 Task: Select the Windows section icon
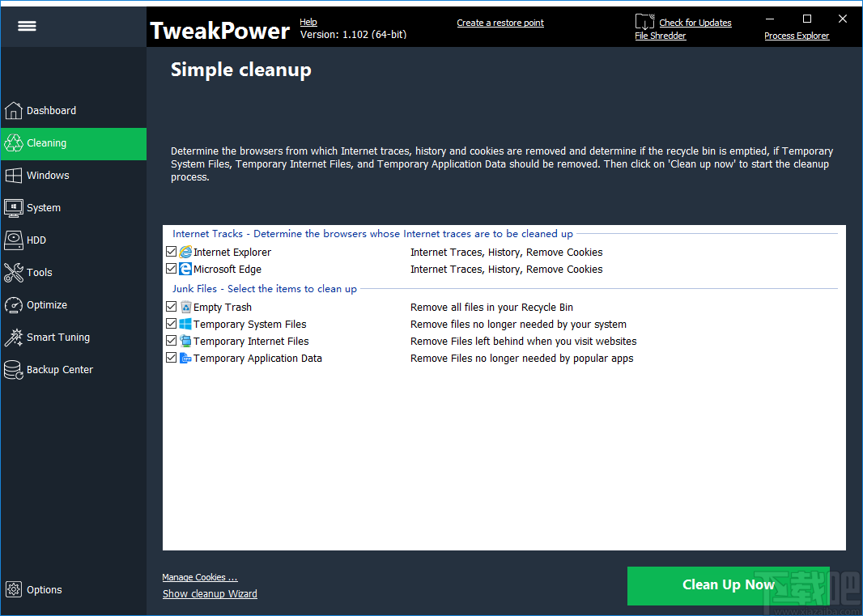(14, 175)
